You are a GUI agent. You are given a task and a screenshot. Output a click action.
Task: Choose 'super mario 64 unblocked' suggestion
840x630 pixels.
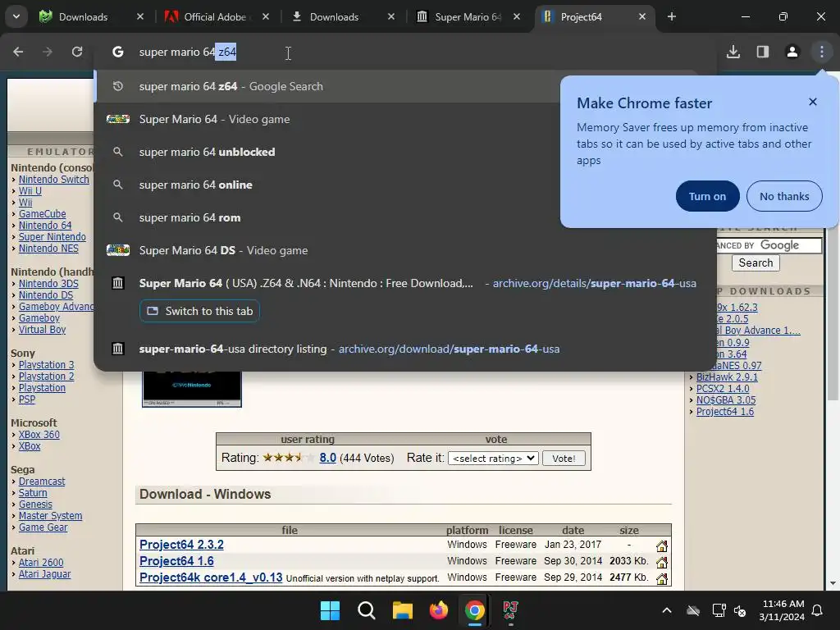coord(326,152)
